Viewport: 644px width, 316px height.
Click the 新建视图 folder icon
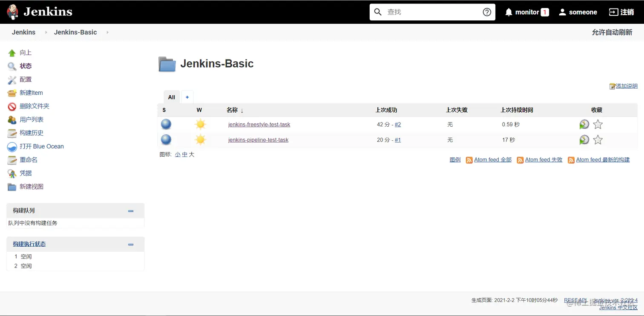(x=12, y=187)
